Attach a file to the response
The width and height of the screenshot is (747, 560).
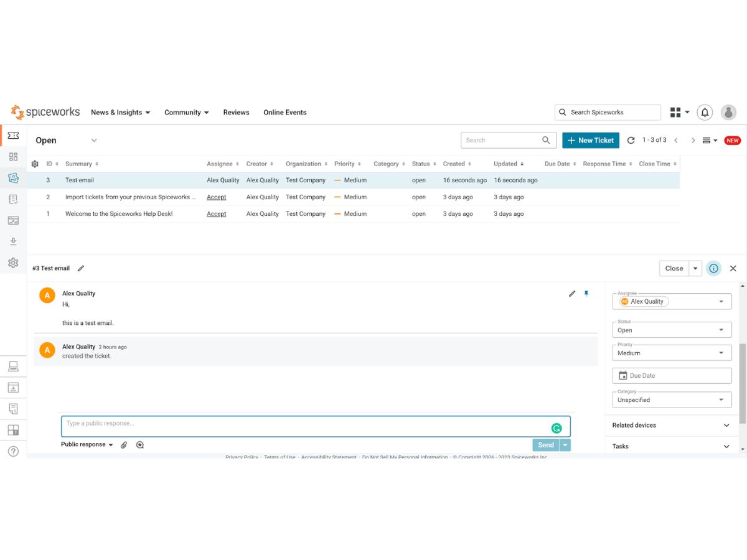click(124, 445)
